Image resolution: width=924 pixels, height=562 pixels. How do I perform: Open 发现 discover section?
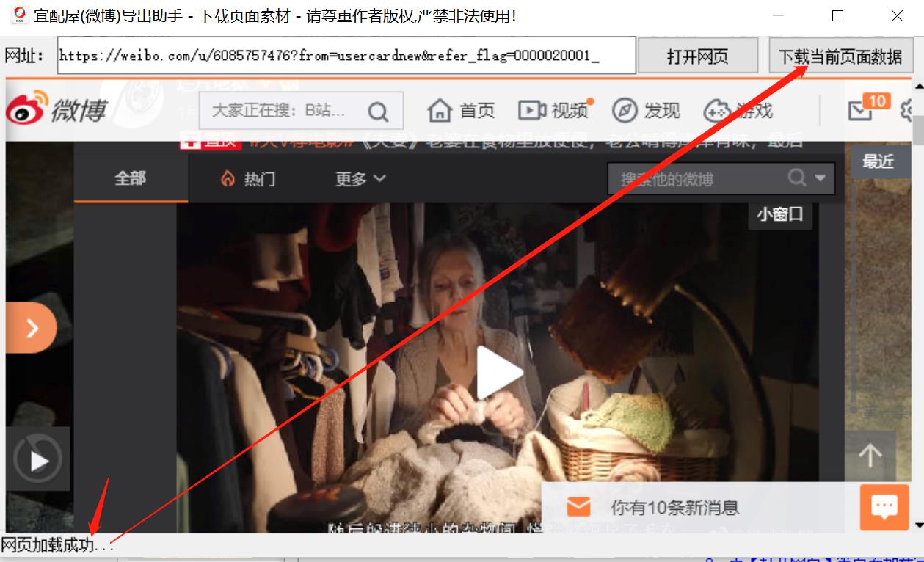tap(646, 111)
